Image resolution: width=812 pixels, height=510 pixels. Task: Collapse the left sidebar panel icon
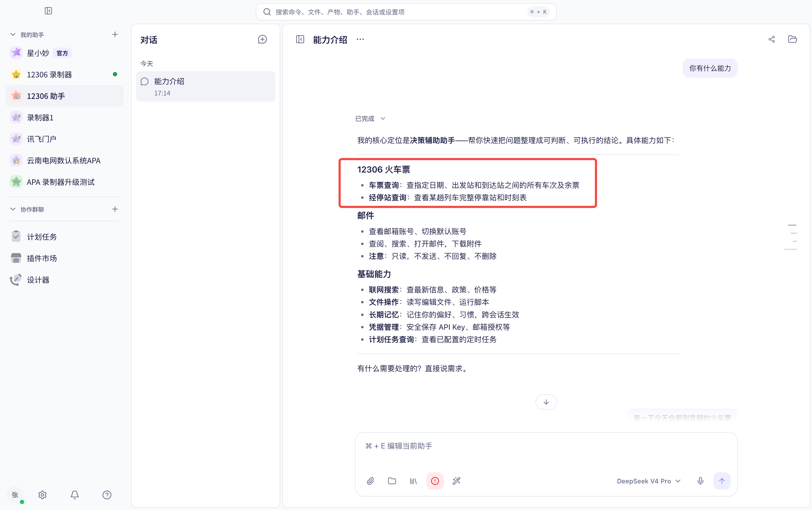click(x=48, y=11)
